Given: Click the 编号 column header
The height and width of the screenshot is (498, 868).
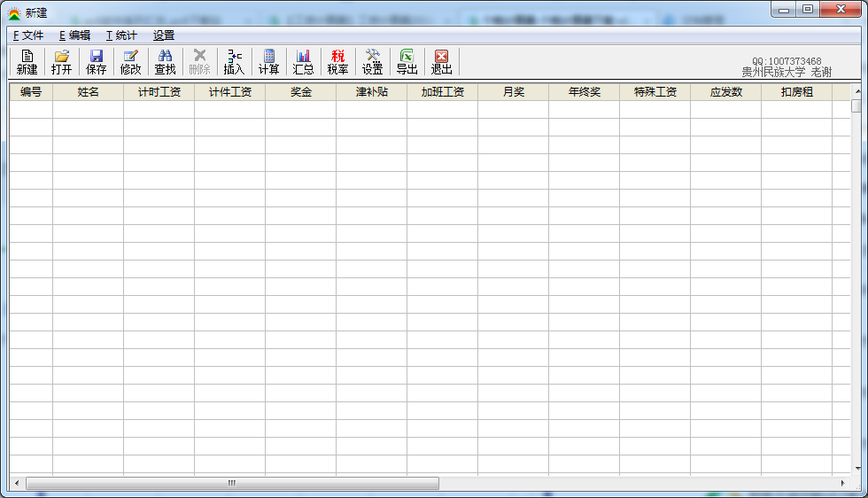Looking at the screenshot, I should pos(31,92).
